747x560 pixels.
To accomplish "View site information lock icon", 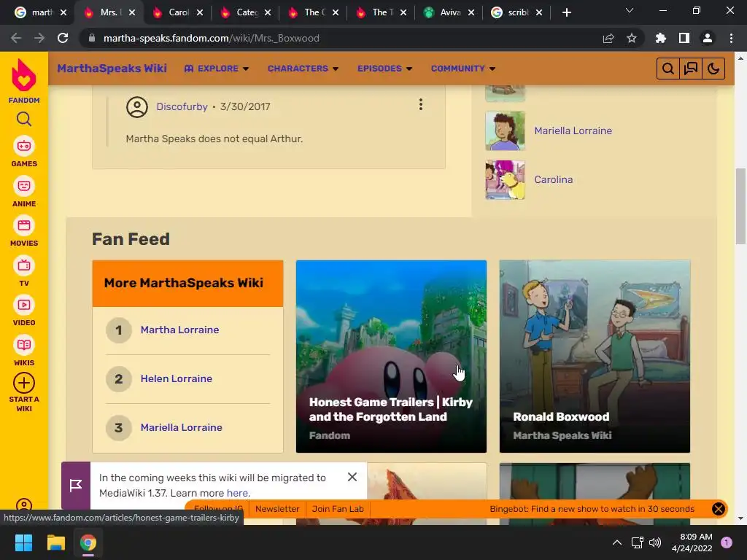I will point(92,38).
